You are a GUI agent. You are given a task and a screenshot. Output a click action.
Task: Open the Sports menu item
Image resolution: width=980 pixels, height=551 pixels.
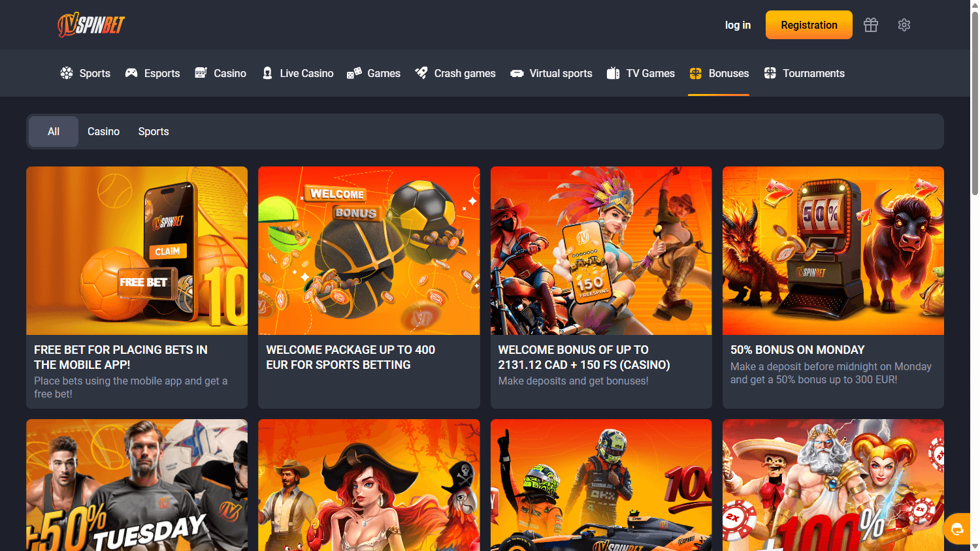pos(86,73)
